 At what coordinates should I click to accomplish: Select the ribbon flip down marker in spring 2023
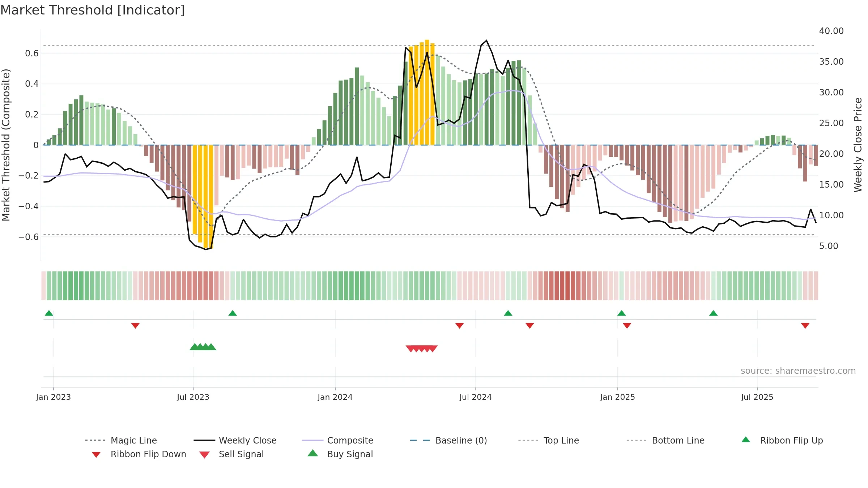coord(135,326)
